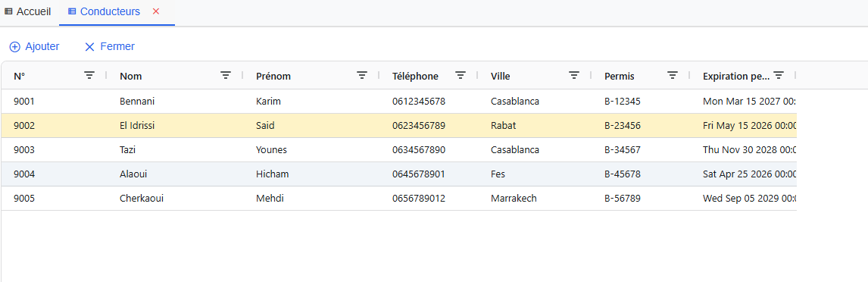Open the filter icon for Permis column
The height and width of the screenshot is (282, 868).
coord(673,75)
